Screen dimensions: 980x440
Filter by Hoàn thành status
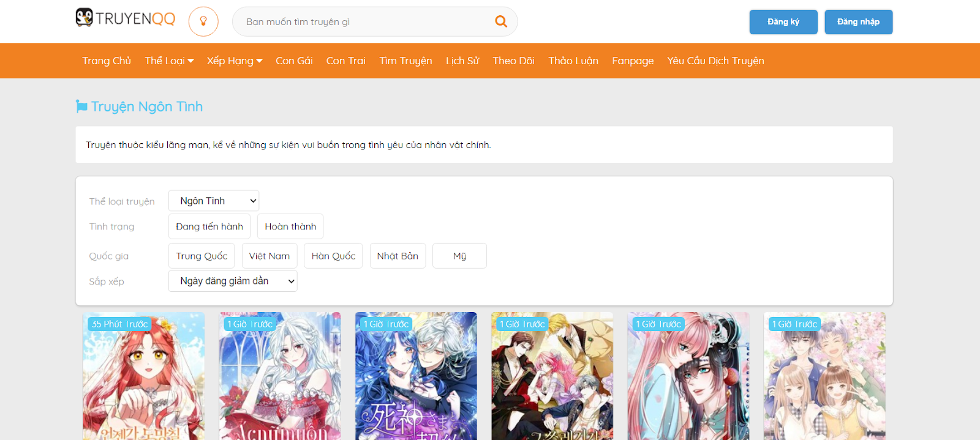coord(290,226)
